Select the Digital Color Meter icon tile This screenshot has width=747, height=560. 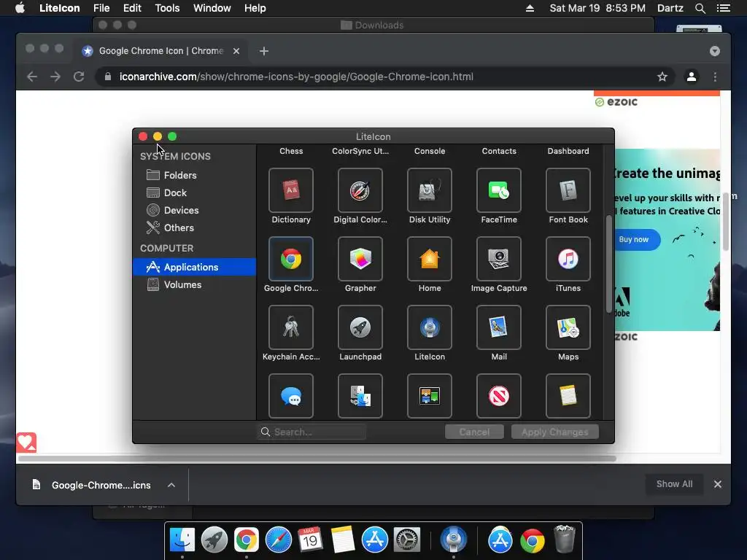click(x=360, y=190)
